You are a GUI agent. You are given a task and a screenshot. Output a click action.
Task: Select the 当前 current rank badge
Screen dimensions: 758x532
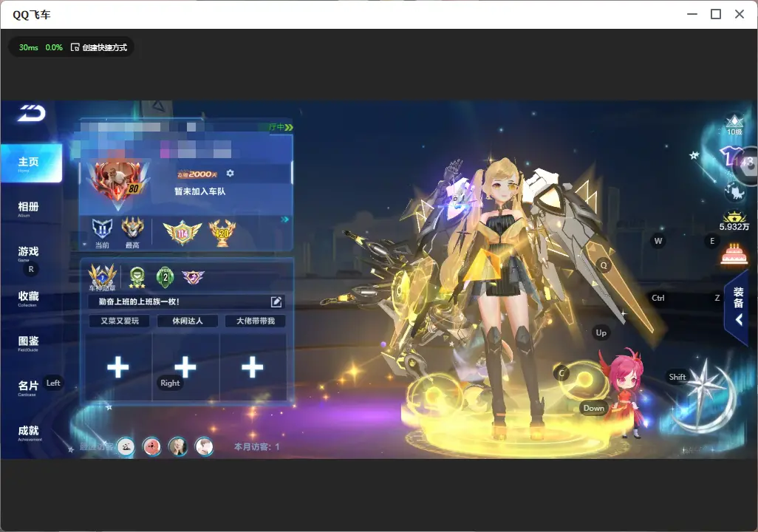102,233
